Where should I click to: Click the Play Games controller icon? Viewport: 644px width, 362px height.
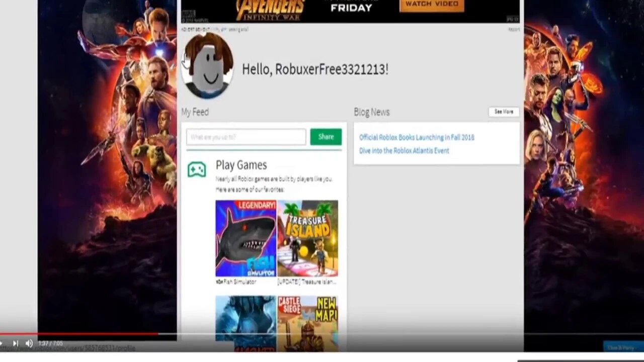pos(197,169)
